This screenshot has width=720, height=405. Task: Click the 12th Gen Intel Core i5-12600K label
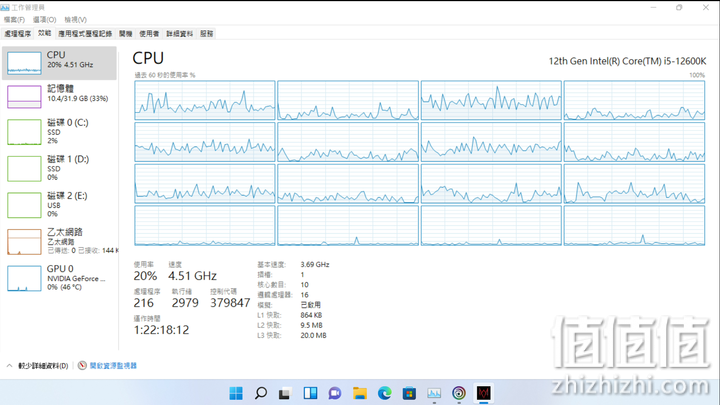pos(627,61)
